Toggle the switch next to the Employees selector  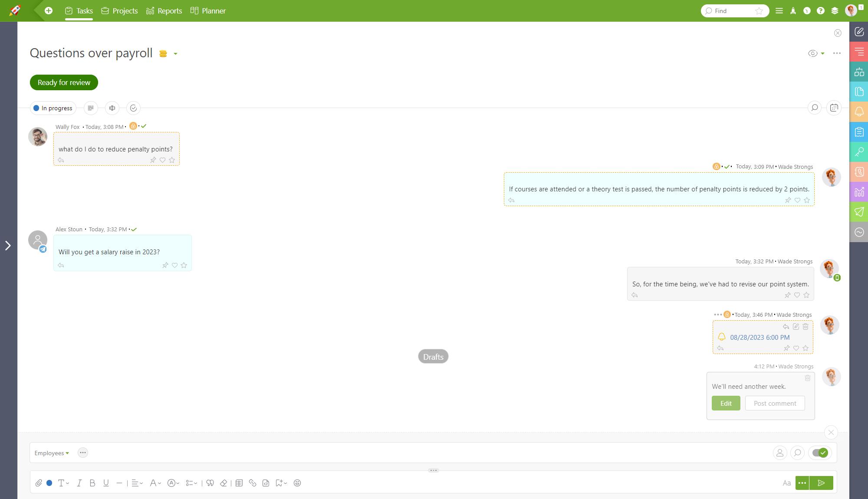(x=820, y=453)
